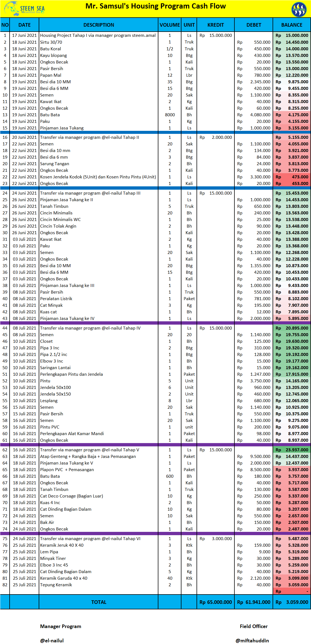Click 'Transfer via manager program @el-nailul Tahap VI'
311x644 pixels.
90,539
